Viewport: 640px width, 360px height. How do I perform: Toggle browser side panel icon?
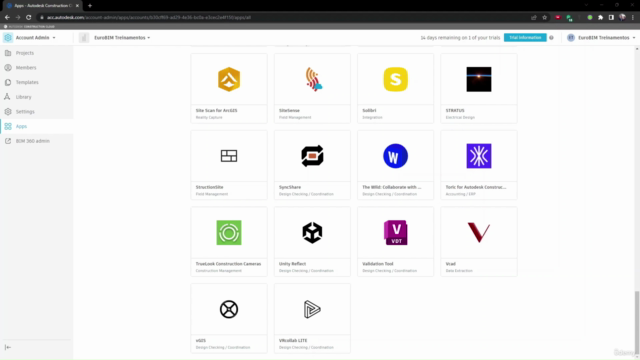(611, 18)
